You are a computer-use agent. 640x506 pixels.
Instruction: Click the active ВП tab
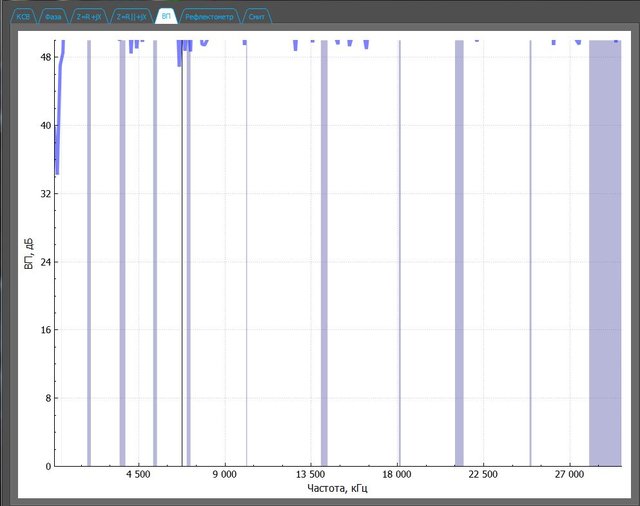pyautogui.click(x=167, y=17)
